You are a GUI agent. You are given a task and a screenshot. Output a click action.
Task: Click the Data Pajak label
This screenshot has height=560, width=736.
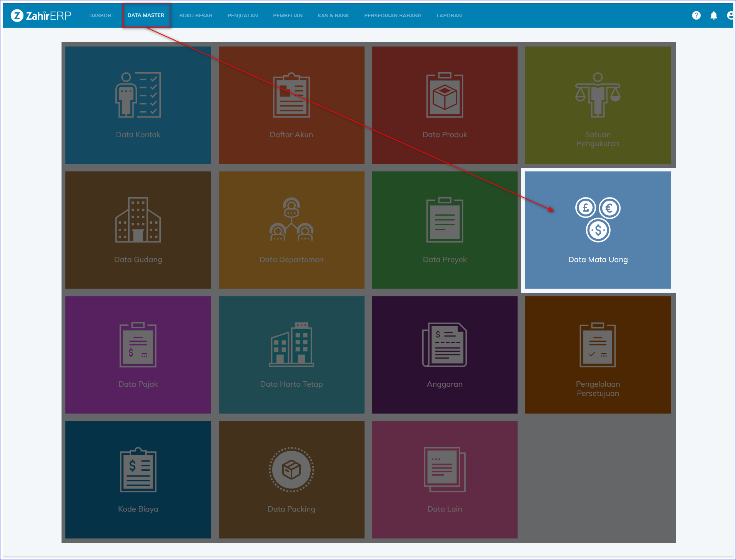[x=138, y=384]
